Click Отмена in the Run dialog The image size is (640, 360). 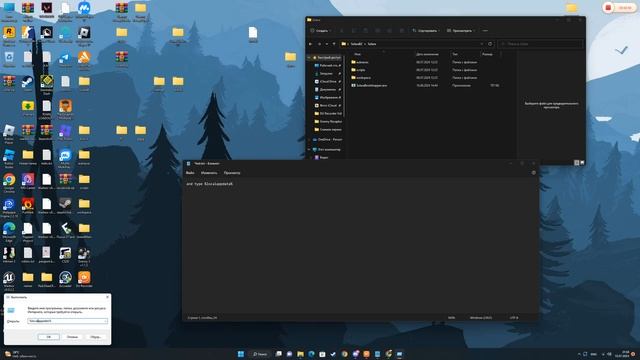coord(72,337)
